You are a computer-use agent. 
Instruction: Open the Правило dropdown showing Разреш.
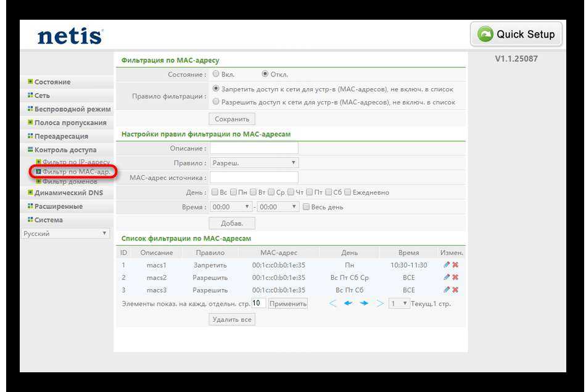click(x=254, y=163)
